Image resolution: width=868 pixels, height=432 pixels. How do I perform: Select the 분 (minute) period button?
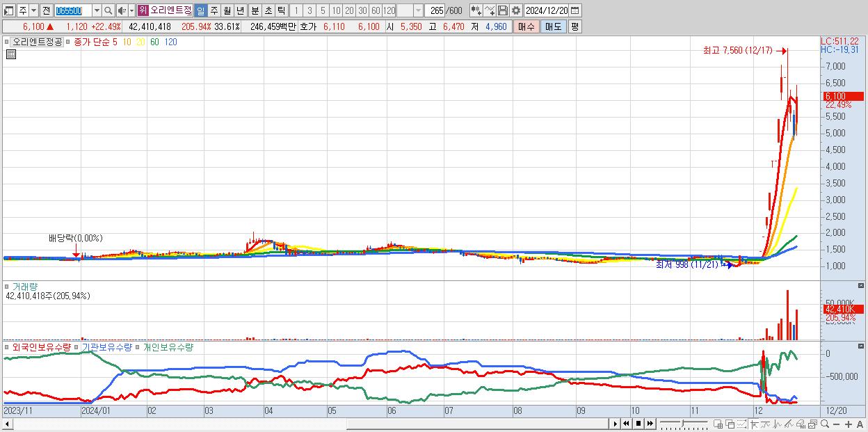tap(255, 10)
